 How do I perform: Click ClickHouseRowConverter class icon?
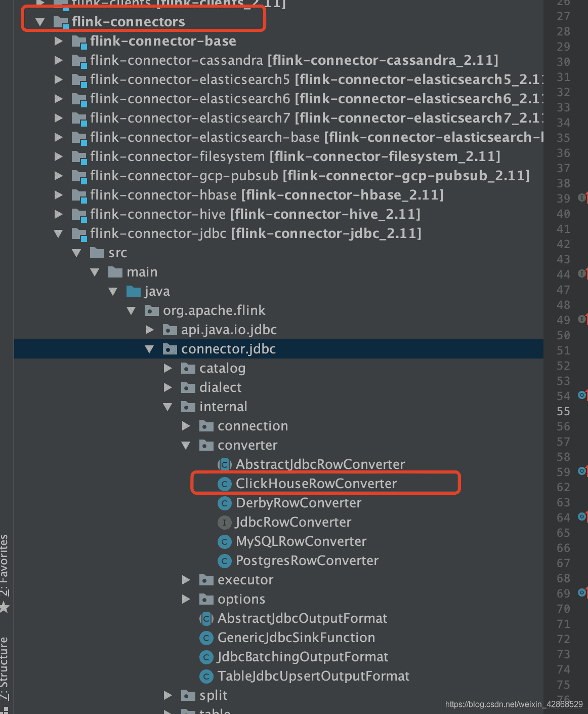coord(225,484)
